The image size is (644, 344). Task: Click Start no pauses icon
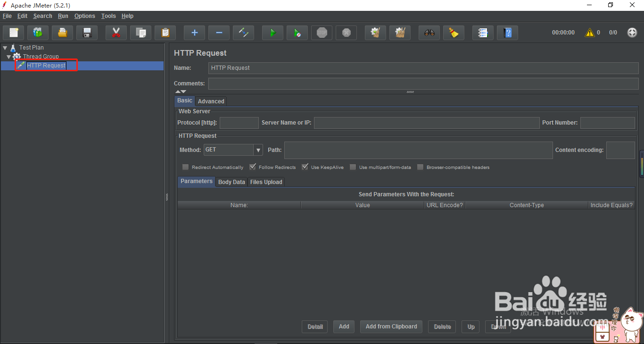pyautogui.click(x=297, y=33)
